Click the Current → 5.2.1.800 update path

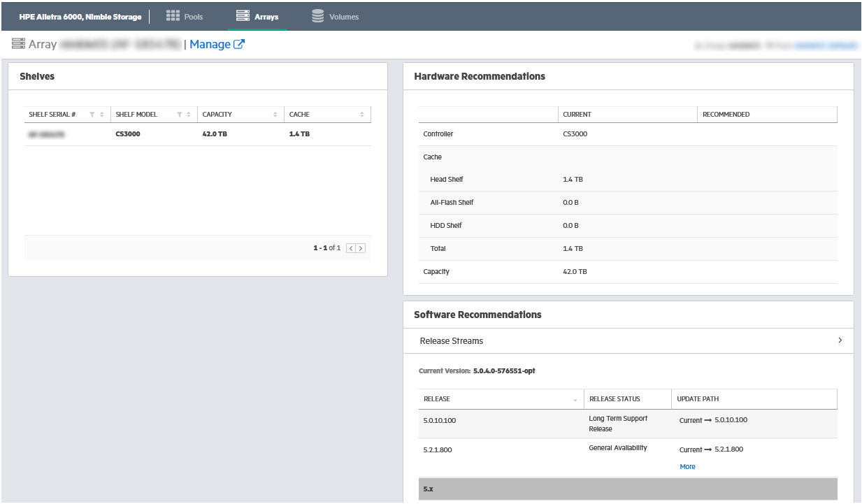click(x=711, y=449)
